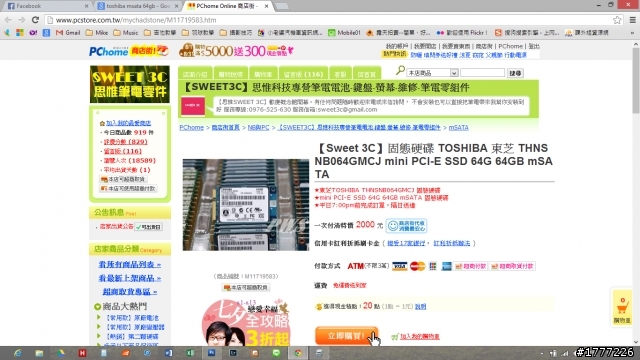The width and height of the screenshot is (640, 360).
Task: Open File Explorer from the taskbar
Action: click(39, 353)
